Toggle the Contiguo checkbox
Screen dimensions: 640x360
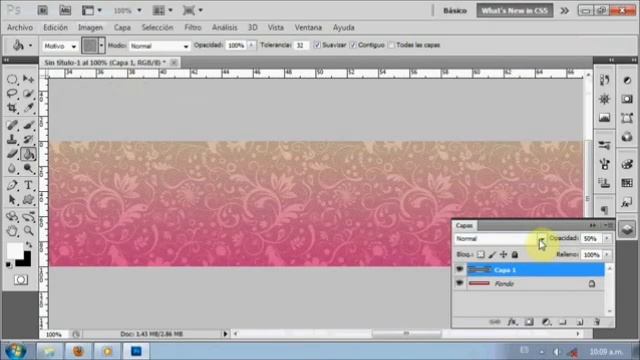pyautogui.click(x=353, y=45)
